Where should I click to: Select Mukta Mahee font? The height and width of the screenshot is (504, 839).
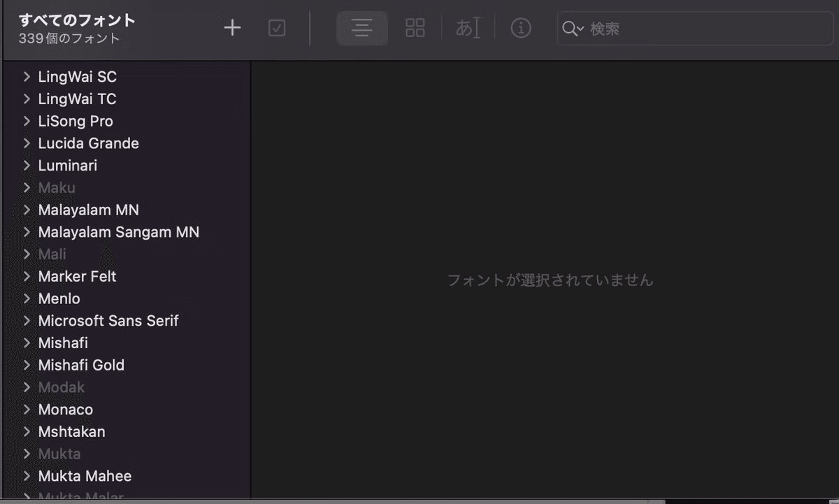(x=85, y=476)
